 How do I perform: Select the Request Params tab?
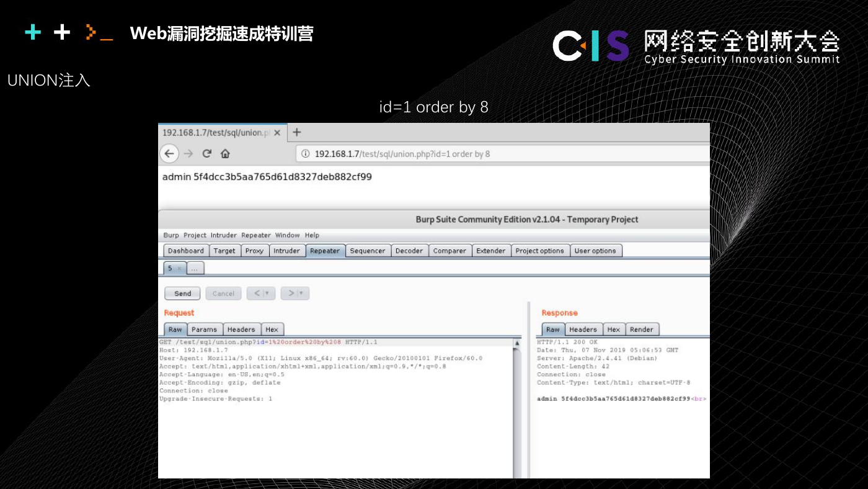pyautogui.click(x=205, y=330)
